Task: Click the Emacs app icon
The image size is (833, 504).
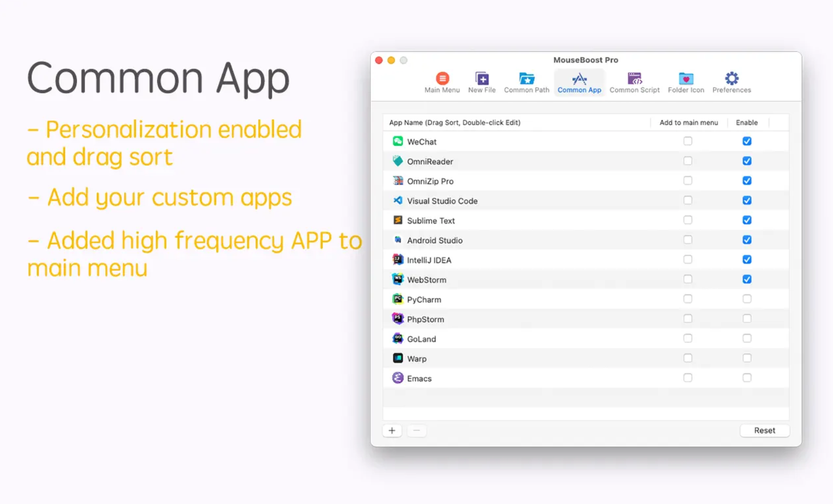Action: coord(397,378)
